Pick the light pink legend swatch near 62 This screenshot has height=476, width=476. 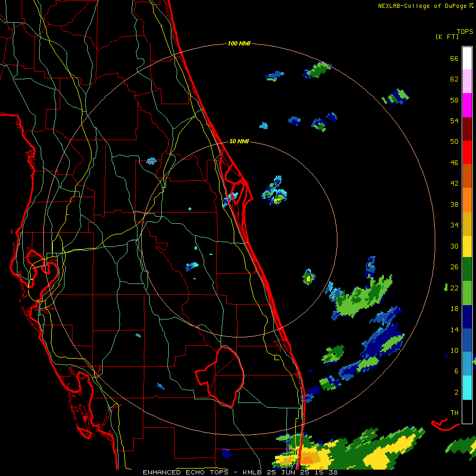pyautogui.click(x=467, y=81)
